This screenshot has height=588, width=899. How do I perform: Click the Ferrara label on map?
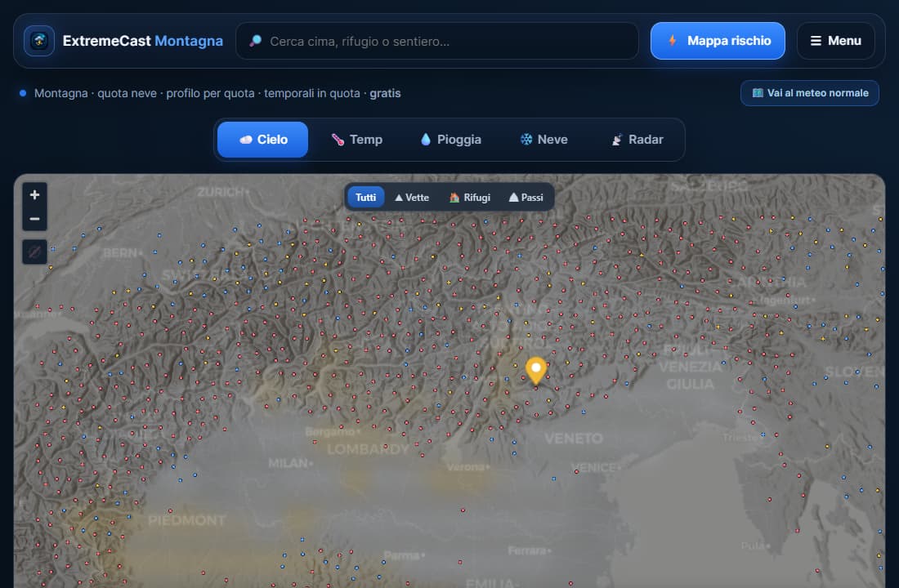[530, 550]
